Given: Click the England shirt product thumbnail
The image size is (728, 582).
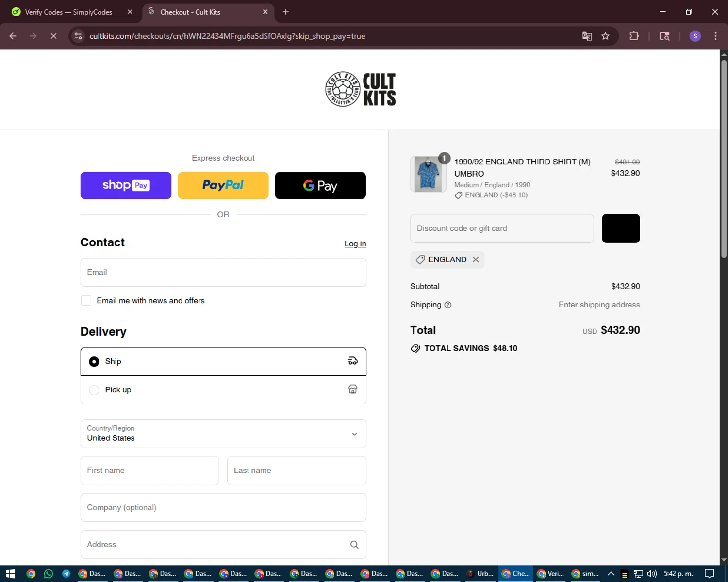Looking at the screenshot, I should tap(428, 174).
